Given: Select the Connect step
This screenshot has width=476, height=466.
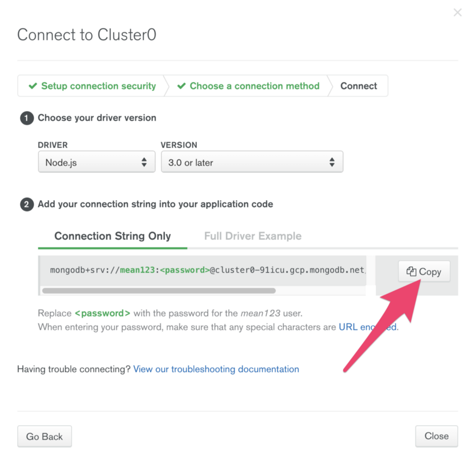Looking at the screenshot, I should pyautogui.click(x=358, y=86).
